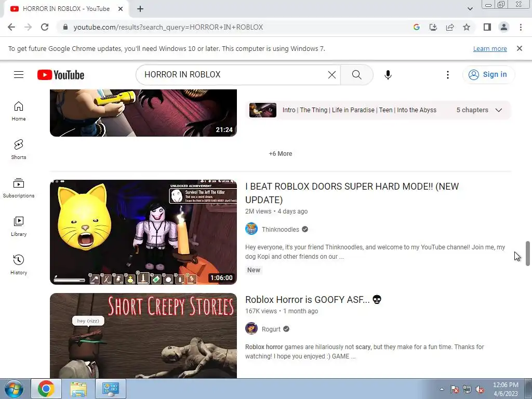Toggle the Chrome side panel icon
The width and height of the screenshot is (532, 399).
[x=487, y=27]
